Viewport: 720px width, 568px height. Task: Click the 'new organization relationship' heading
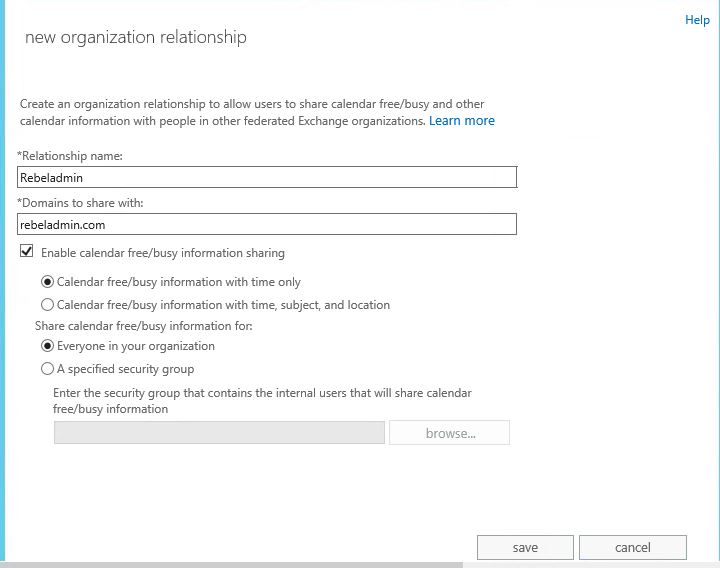(136, 38)
